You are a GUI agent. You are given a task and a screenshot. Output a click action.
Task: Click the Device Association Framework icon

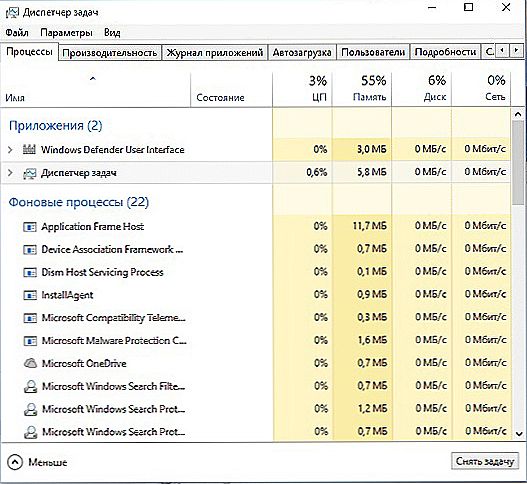pyautogui.click(x=30, y=250)
